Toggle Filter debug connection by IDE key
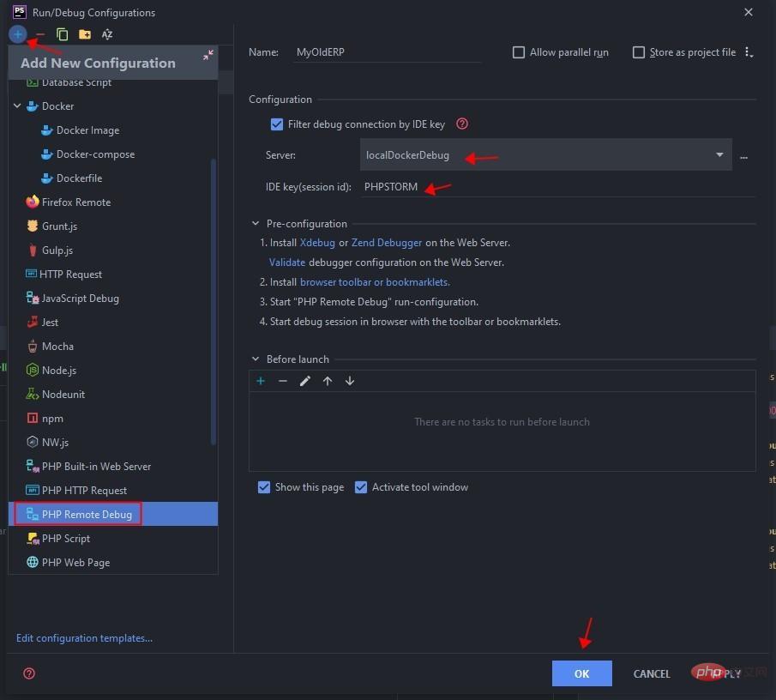 [x=277, y=124]
